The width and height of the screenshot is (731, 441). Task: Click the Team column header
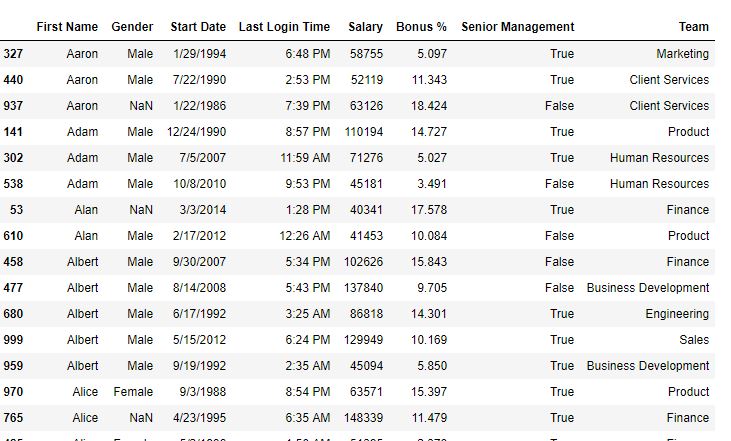click(x=694, y=27)
